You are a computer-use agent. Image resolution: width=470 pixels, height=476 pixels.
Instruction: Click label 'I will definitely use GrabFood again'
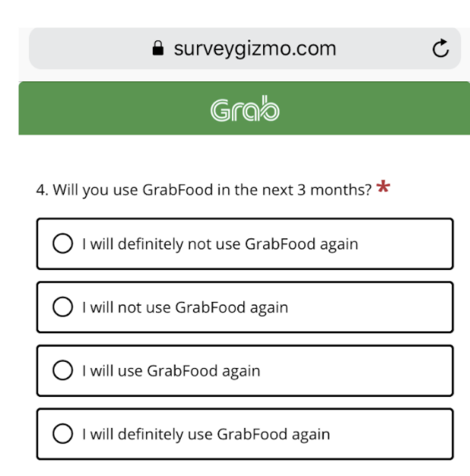(x=206, y=434)
